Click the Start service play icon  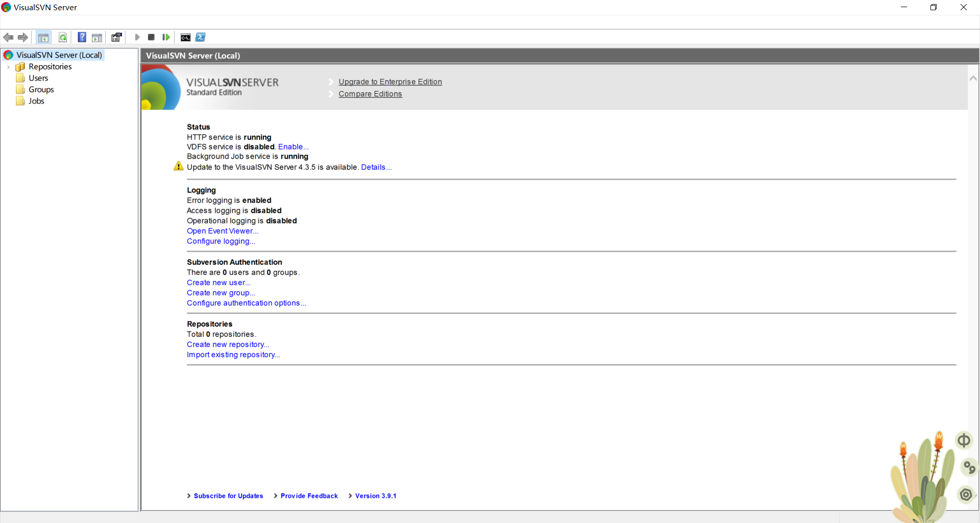pyautogui.click(x=137, y=37)
